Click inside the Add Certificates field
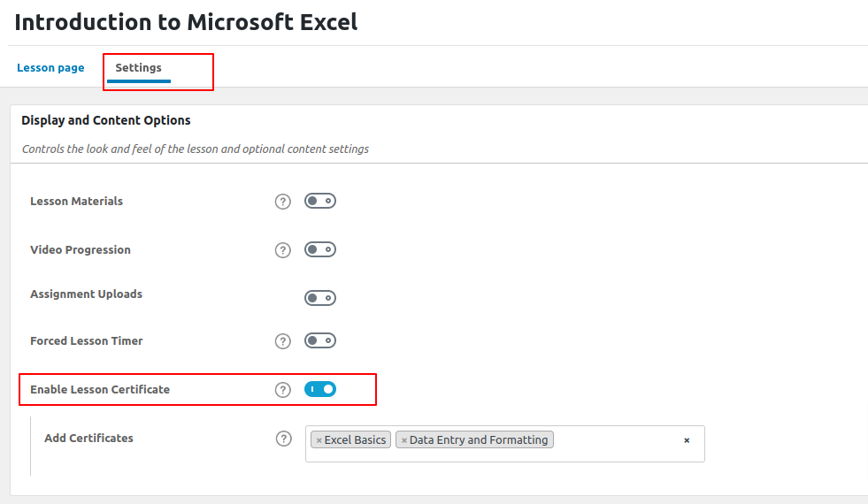 coord(505,444)
